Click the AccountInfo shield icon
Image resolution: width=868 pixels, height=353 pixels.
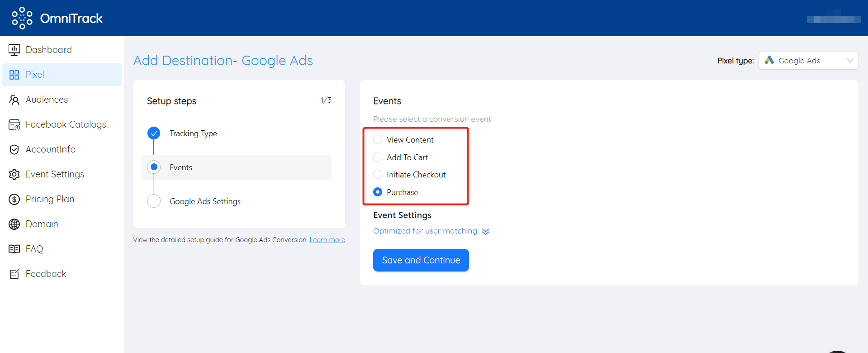pos(14,149)
